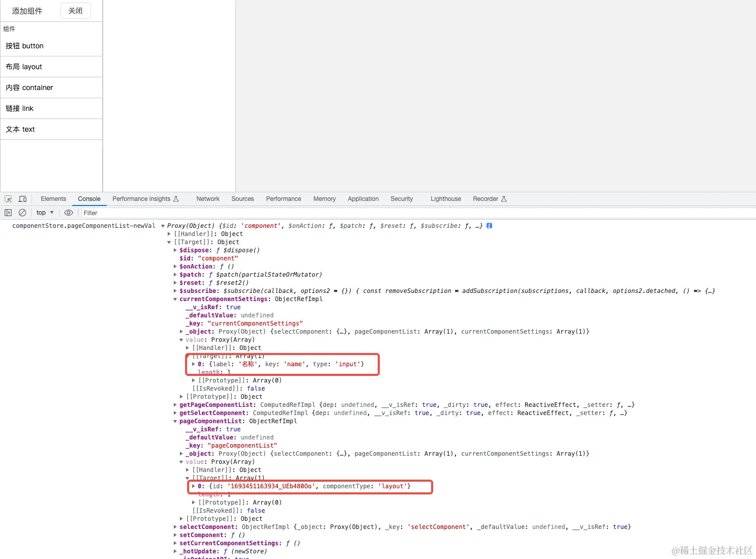This screenshot has height=559, width=756.
Task: Expand the first [[Handler]]: Object under Proxy(Object)
Action: tap(169, 234)
